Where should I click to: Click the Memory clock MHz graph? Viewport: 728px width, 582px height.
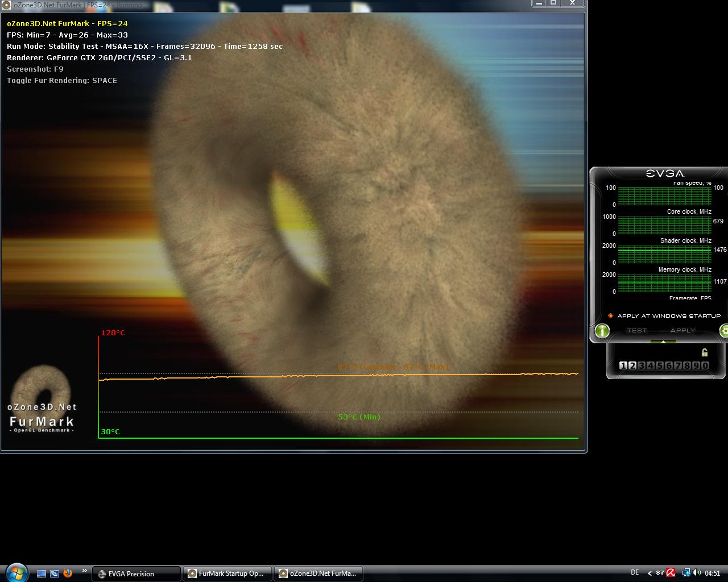point(664,283)
